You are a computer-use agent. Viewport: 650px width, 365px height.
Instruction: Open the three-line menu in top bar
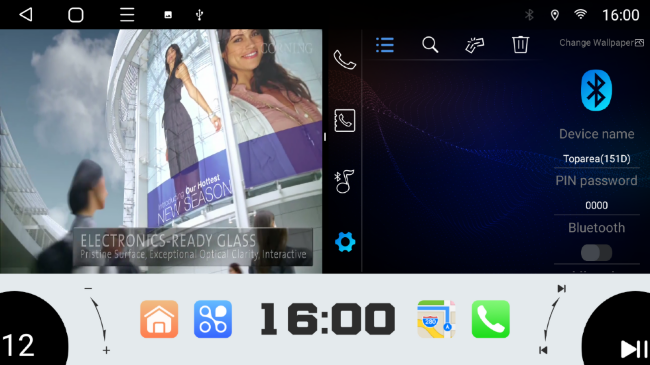pos(127,15)
